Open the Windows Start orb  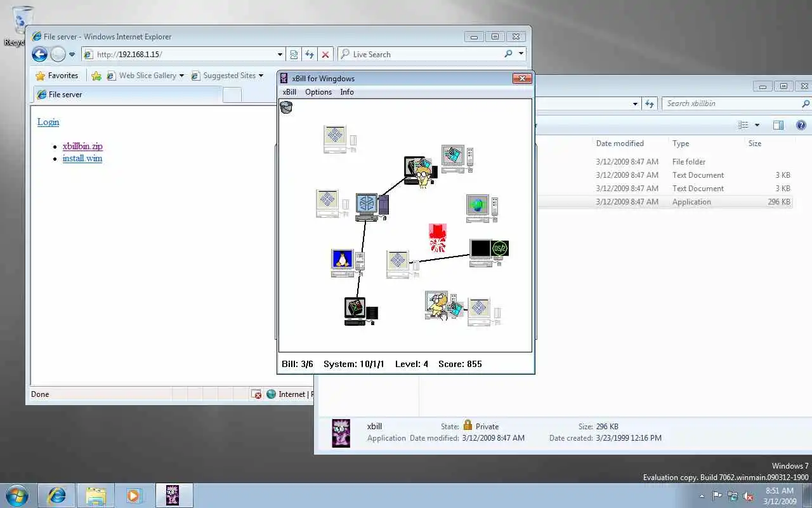[16, 495]
